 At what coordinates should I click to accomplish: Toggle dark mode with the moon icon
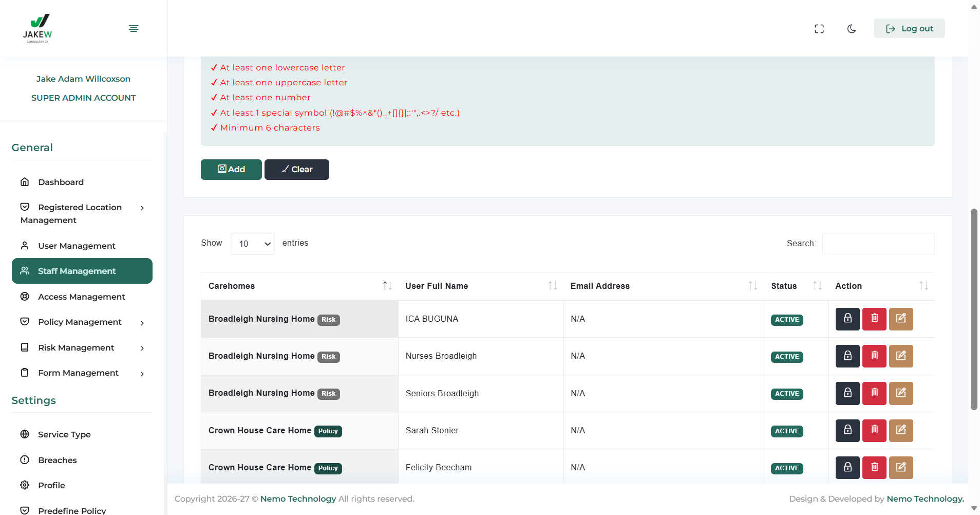click(851, 29)
